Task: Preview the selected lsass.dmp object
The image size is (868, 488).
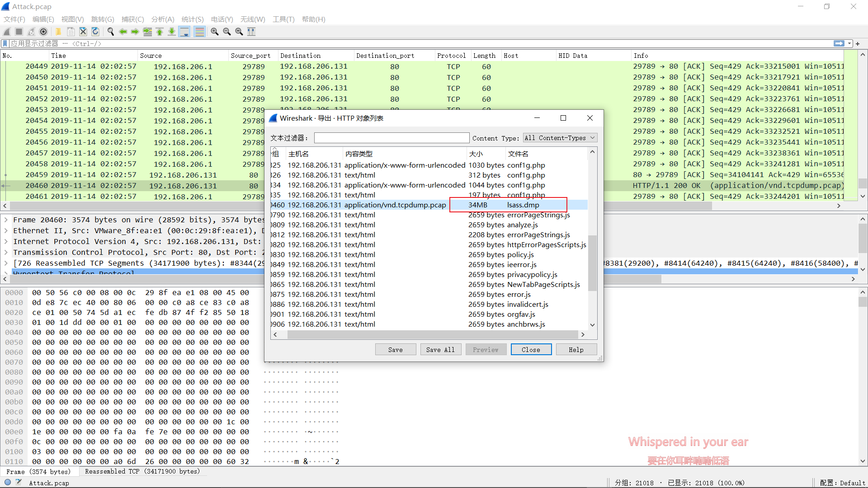Action: click(486, 349)
